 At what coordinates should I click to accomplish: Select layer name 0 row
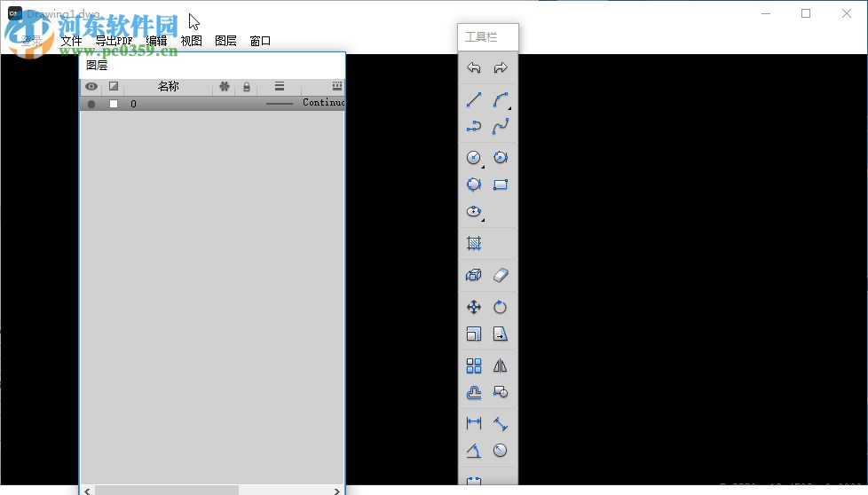pos(213,104)
